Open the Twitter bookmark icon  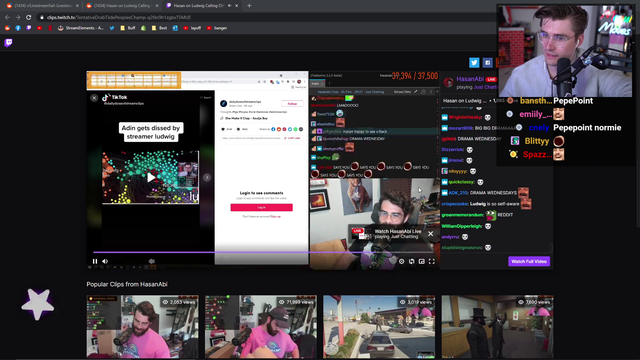[x=112, y=28]
